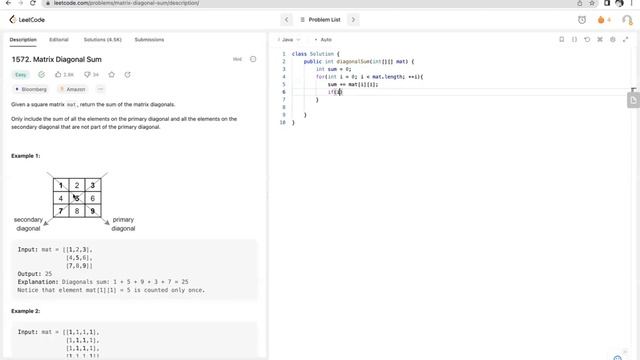
Task: Switch to the Description tab
Action: tap(23, 40)
